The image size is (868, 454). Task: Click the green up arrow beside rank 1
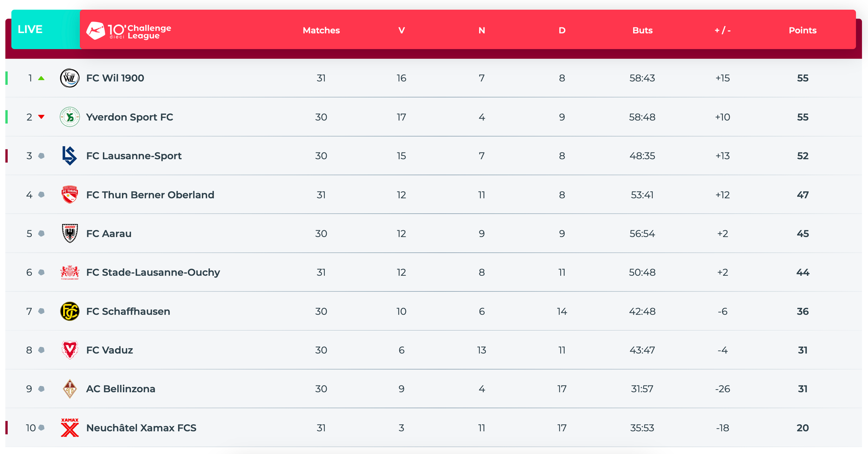pyautogui.click(x=41, y=78)
